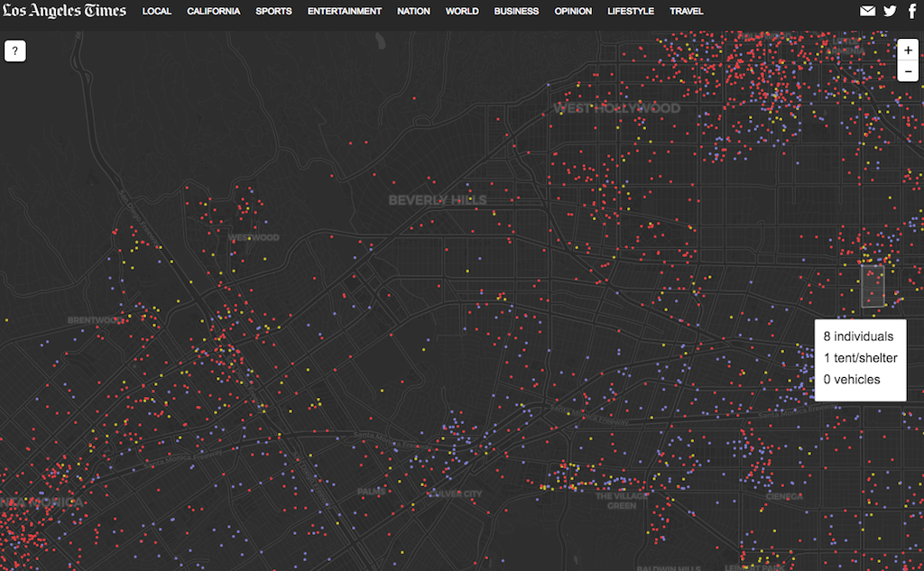Screen dimensions: 924x571
Task: Open the email envelope share icon
Action: tap(867, 12)
